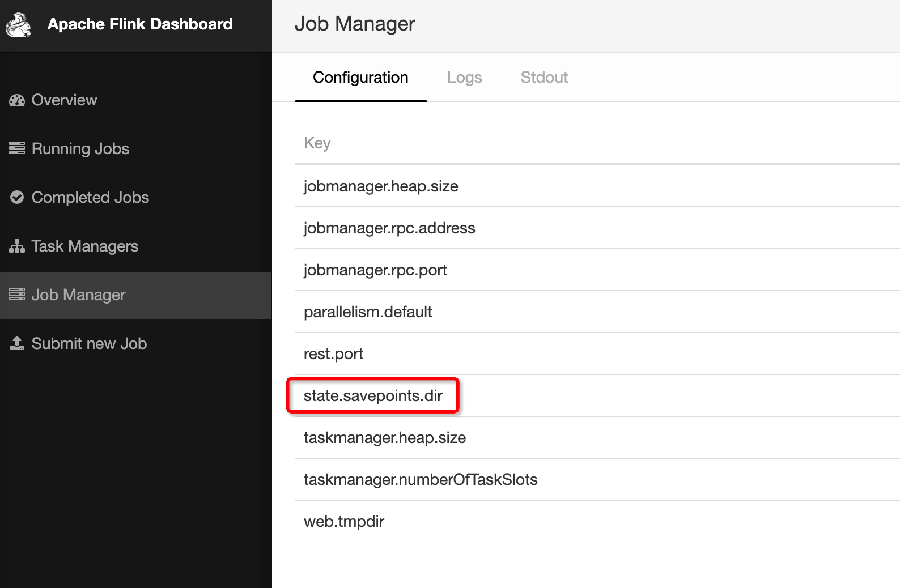This screenshot has width=900, height=588.
Task: Click the Job Manager server icon
Action: [x=17, y=295]
